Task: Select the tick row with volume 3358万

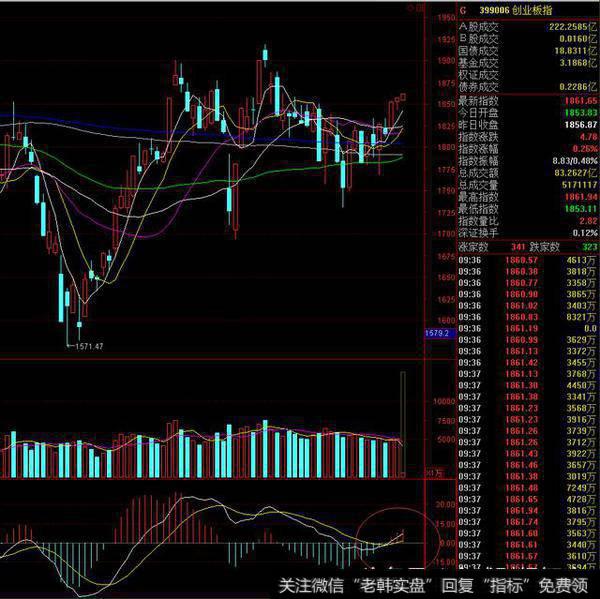Action: point(528,283)
